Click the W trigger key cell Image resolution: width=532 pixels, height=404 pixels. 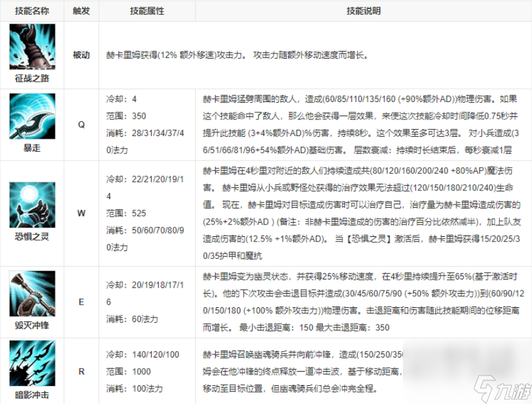click(81, 214)
